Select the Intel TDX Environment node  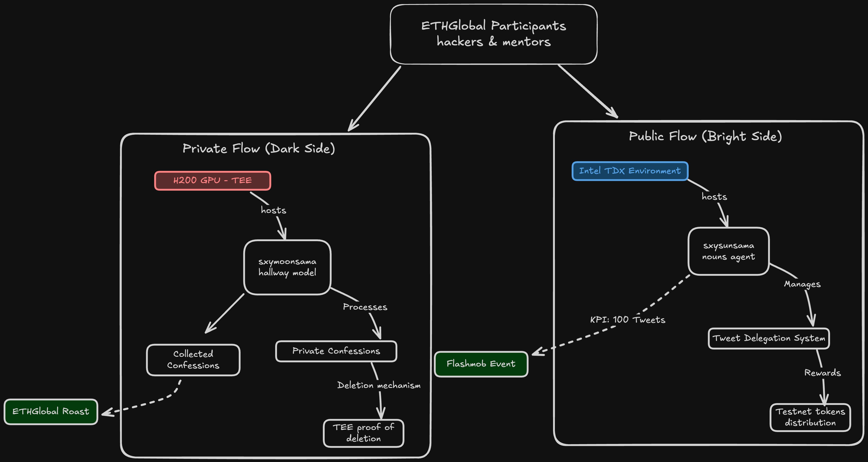617,170
